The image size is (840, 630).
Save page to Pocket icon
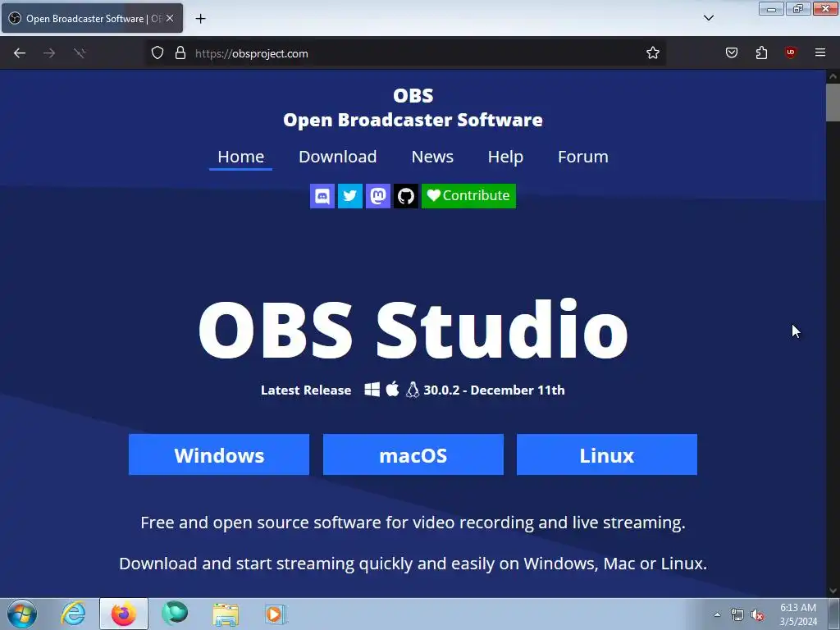click(x=732, y=52)
